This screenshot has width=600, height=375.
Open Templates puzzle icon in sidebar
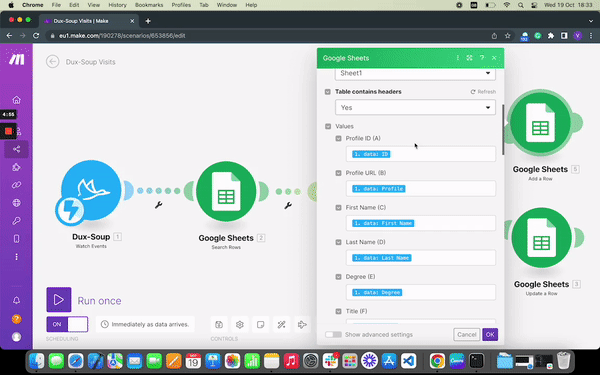16,167
